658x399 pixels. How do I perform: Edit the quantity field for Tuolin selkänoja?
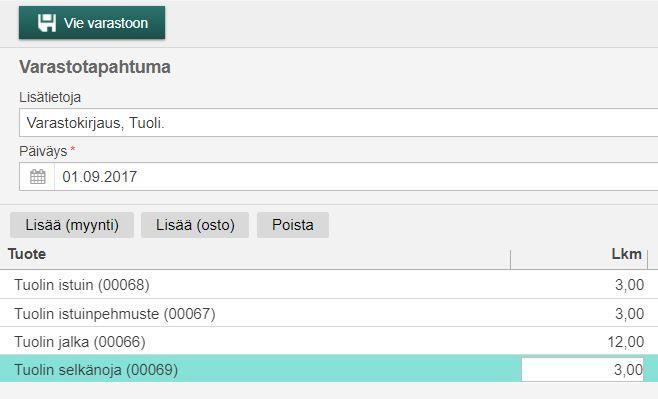pyautogui.click(x=582, y=369)
